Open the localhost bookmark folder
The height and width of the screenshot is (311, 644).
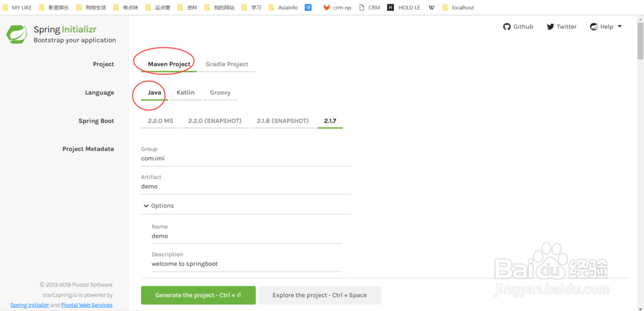click(458, 7)
